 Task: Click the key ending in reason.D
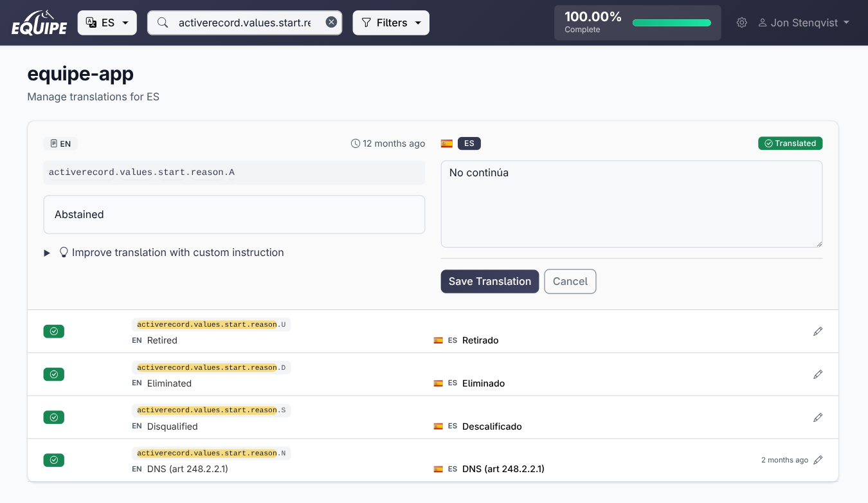[212, 368]
